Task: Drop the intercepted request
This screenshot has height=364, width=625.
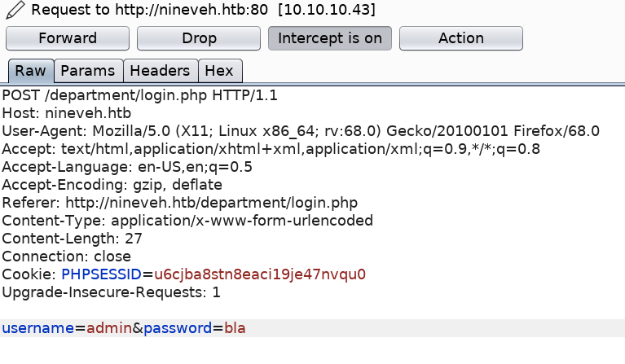Action: tap(199, 38)
